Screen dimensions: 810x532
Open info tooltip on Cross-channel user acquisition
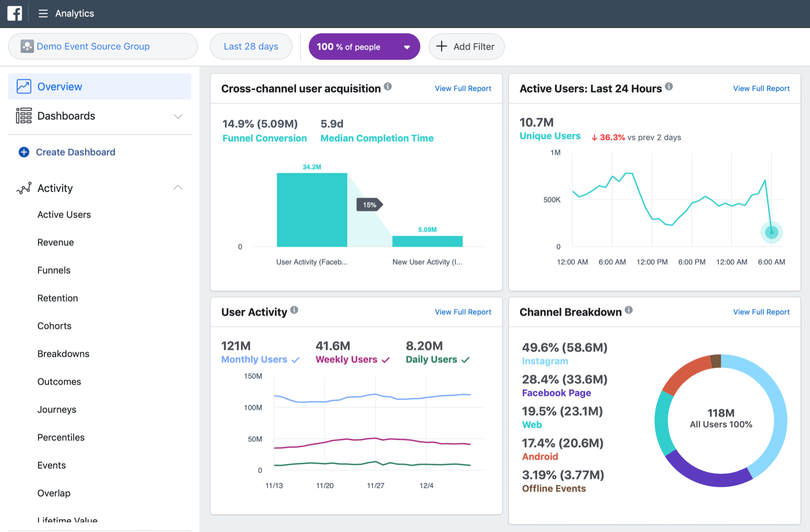click(x=388, y=87)
